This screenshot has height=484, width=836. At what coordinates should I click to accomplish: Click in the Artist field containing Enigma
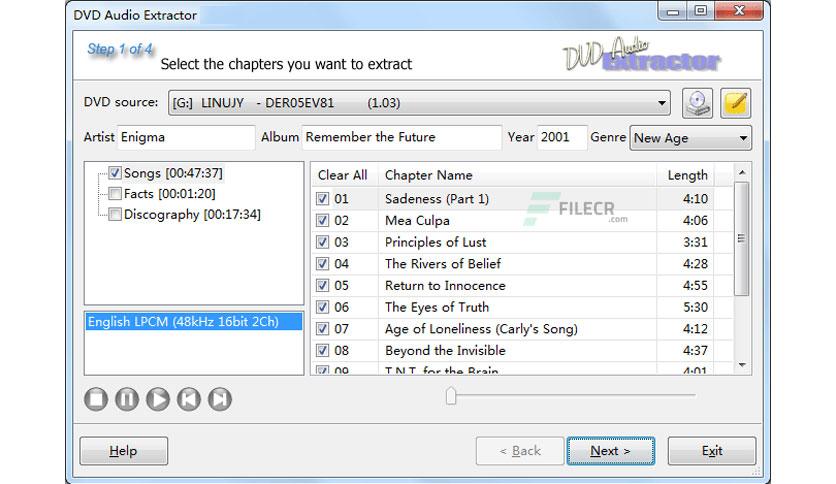click(186, 138)
